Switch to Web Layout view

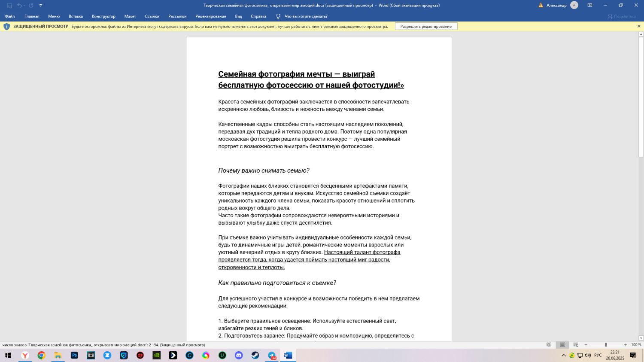(576, 345)
